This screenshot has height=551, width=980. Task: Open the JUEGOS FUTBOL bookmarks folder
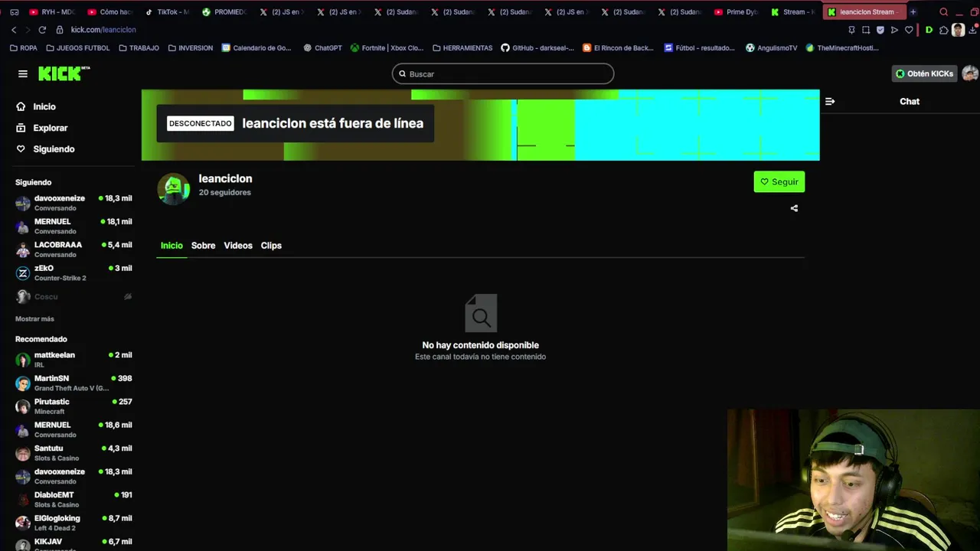(78, 47)
